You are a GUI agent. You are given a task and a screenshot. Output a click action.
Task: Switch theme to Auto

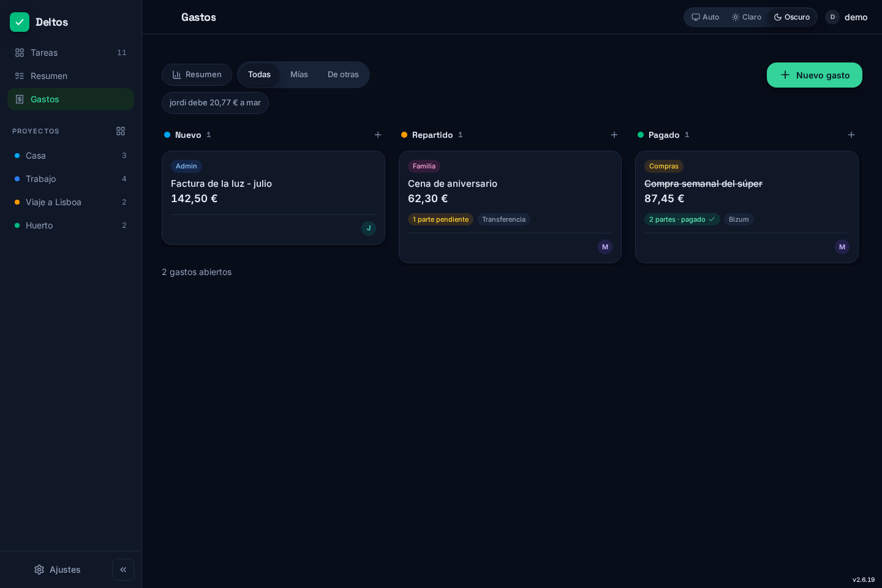[706, 17]
